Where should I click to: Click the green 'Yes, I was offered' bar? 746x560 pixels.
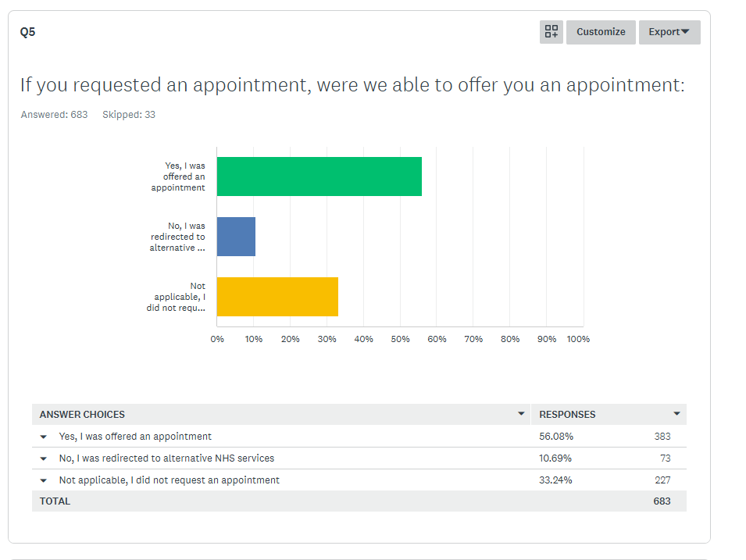pos(319,177)
